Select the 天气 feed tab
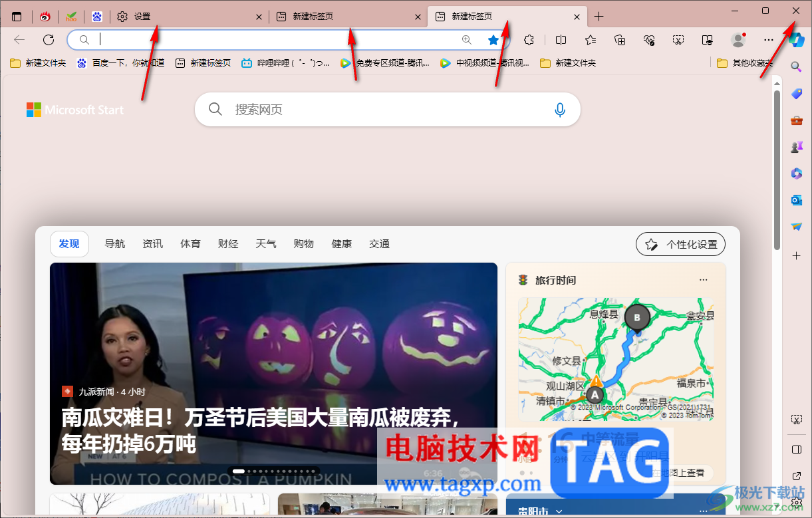Screen dimensions: 812x518 pos(266,244)
